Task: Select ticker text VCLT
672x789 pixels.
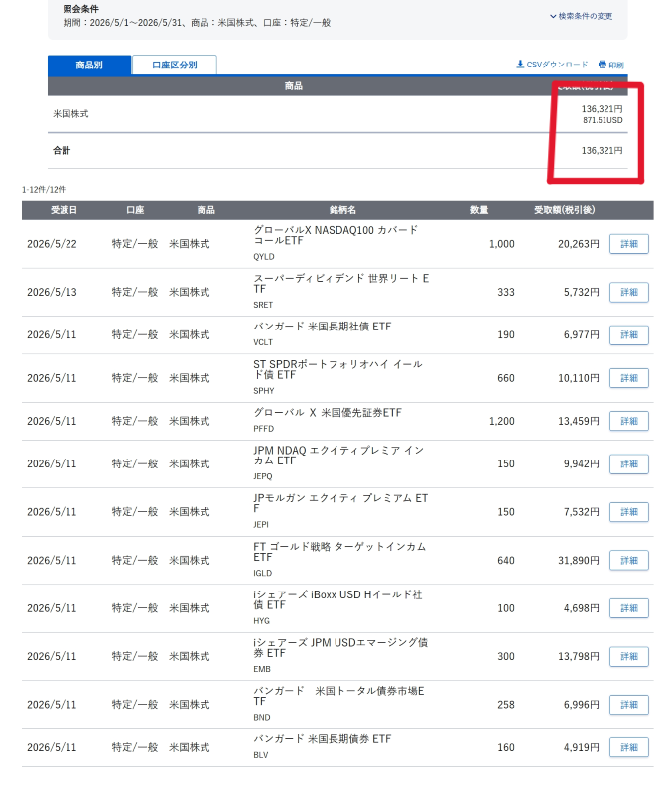Action: point(263,342)
